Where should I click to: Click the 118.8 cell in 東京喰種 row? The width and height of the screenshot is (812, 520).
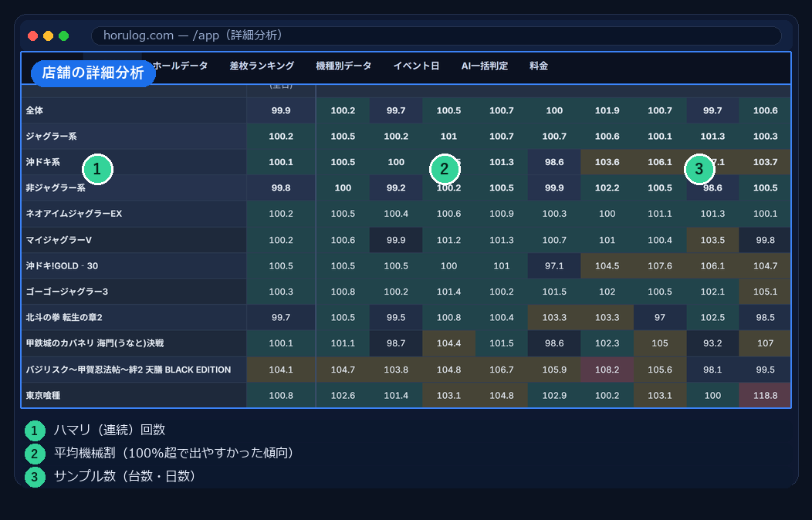tap(765, 395)
